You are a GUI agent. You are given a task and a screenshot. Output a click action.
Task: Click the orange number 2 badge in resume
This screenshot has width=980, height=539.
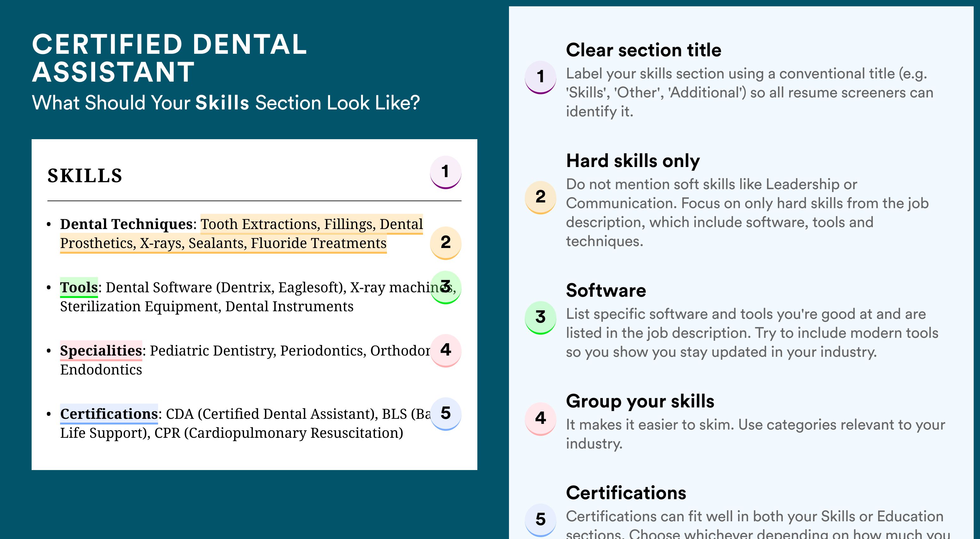445,243
